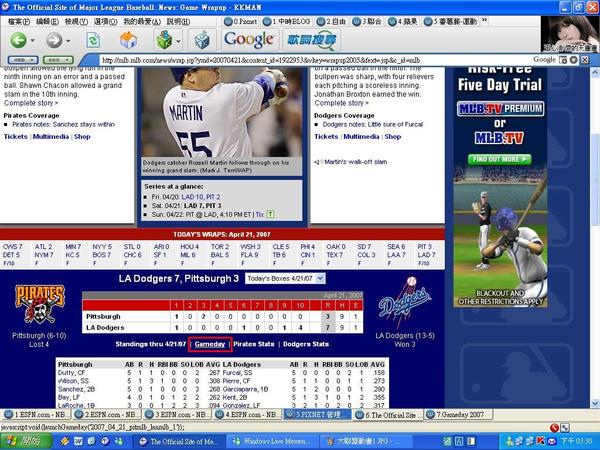Click the Google search toolbar button
Screen dimensions: 600x450
249,39
